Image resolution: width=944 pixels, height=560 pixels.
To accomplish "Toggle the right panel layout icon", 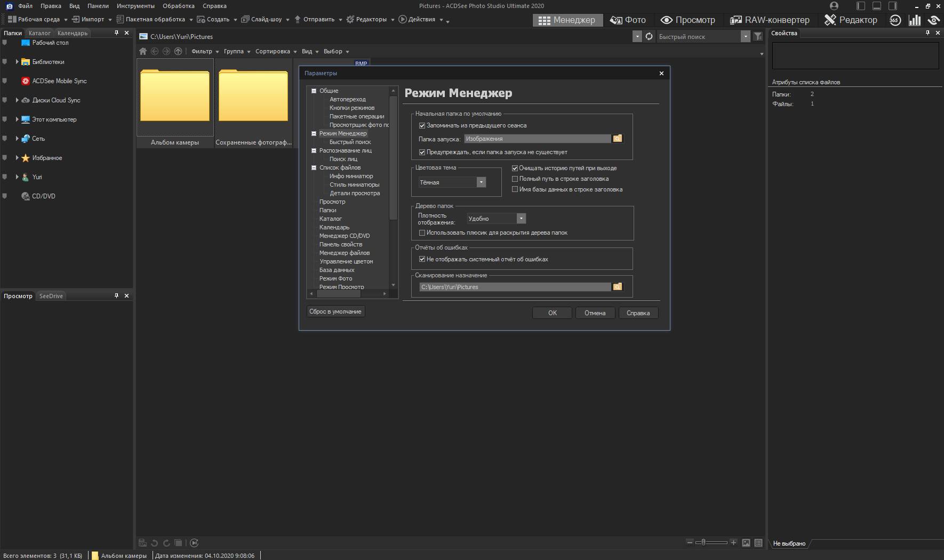I will (x=892, y=6).
